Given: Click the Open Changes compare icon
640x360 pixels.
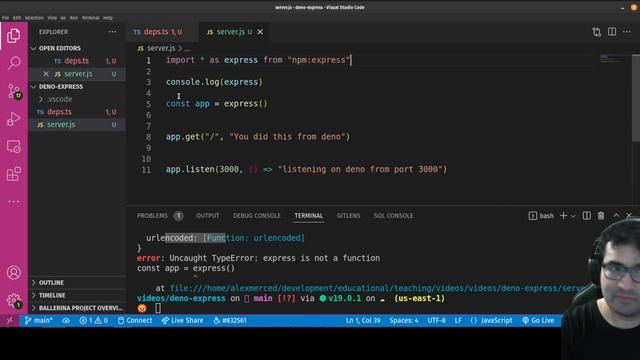Looking at the screenshot, I should tap(597, 32).
